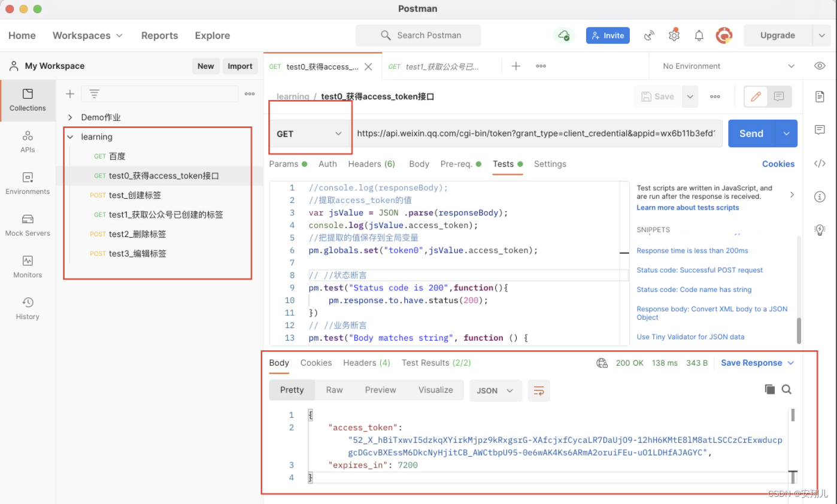Open request more actions ellipsis beside Save
The height and width of the screenshot is (504, 837).
click(715, 96)
